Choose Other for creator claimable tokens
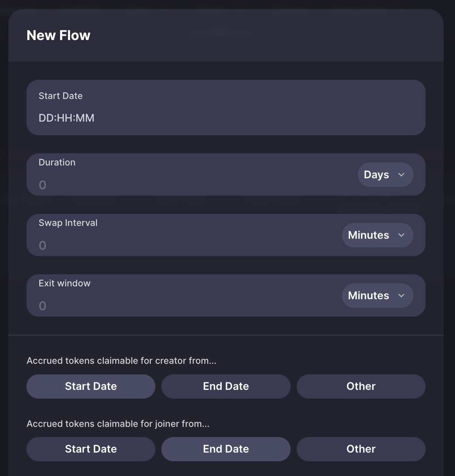 click(x=361, y=386)
